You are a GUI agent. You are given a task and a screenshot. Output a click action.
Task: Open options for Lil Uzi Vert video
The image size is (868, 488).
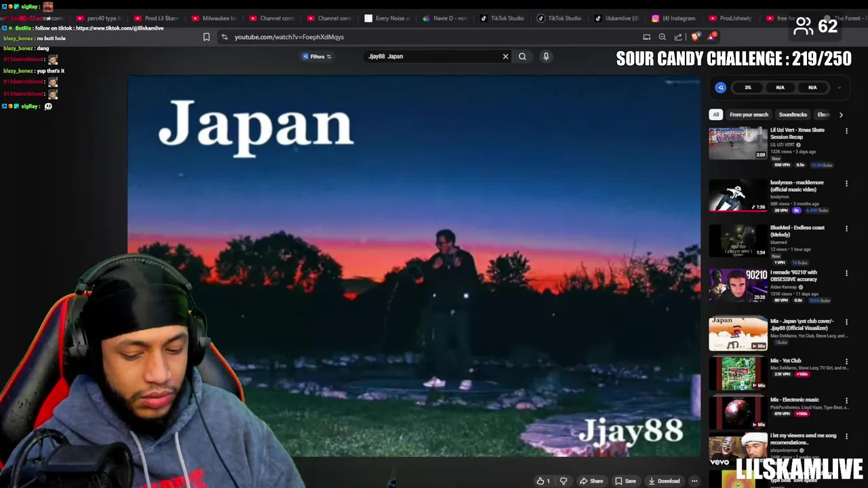coord(846,131)
